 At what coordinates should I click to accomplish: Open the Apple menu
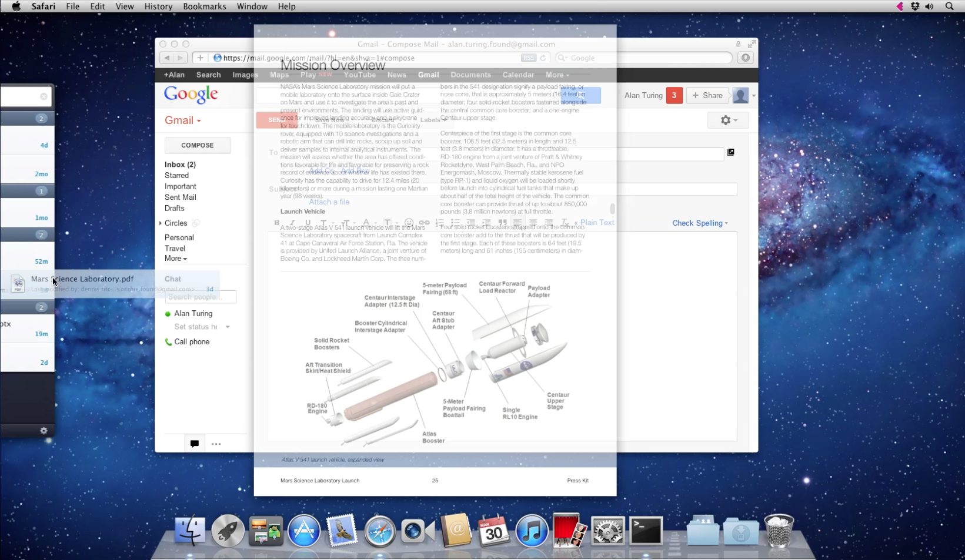click(16, 6)
